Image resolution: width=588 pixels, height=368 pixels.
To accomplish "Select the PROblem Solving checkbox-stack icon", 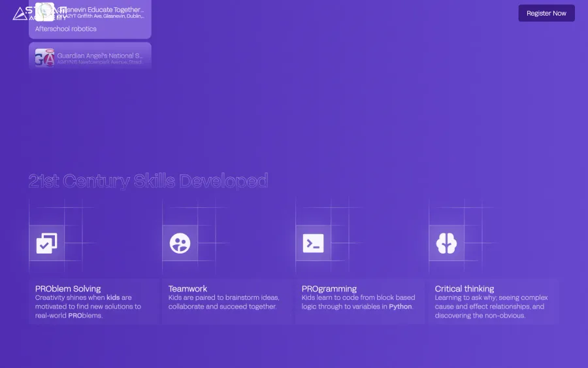I will [x=46, y=243].
